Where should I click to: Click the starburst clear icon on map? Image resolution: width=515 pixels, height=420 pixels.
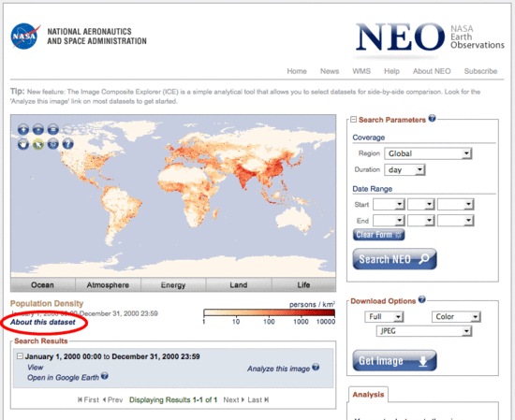[x=52, y=144]
